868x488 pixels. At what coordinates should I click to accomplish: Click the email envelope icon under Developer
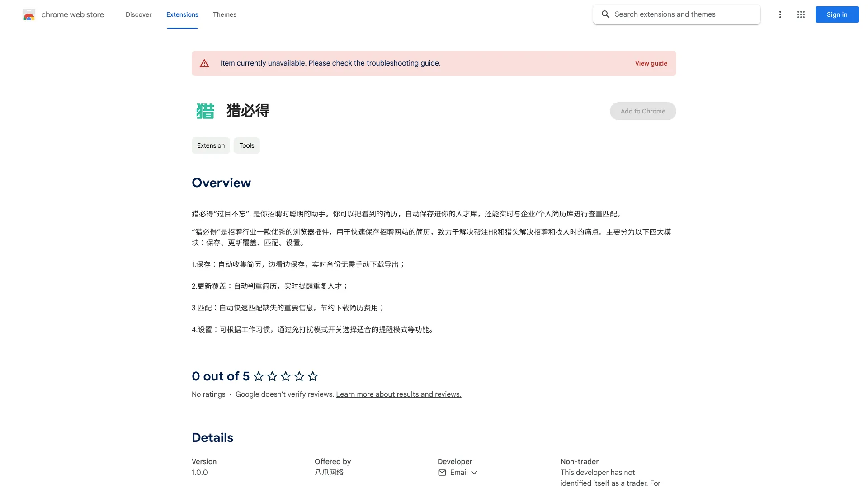442,472
